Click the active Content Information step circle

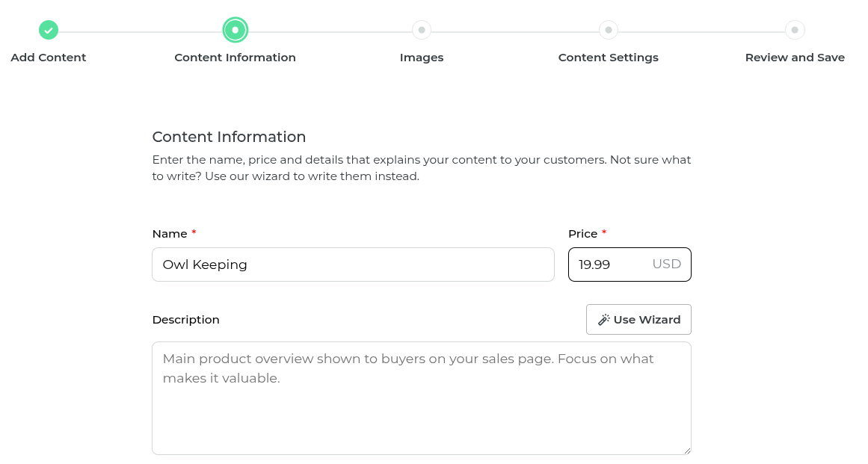click(x=236, y=30)
